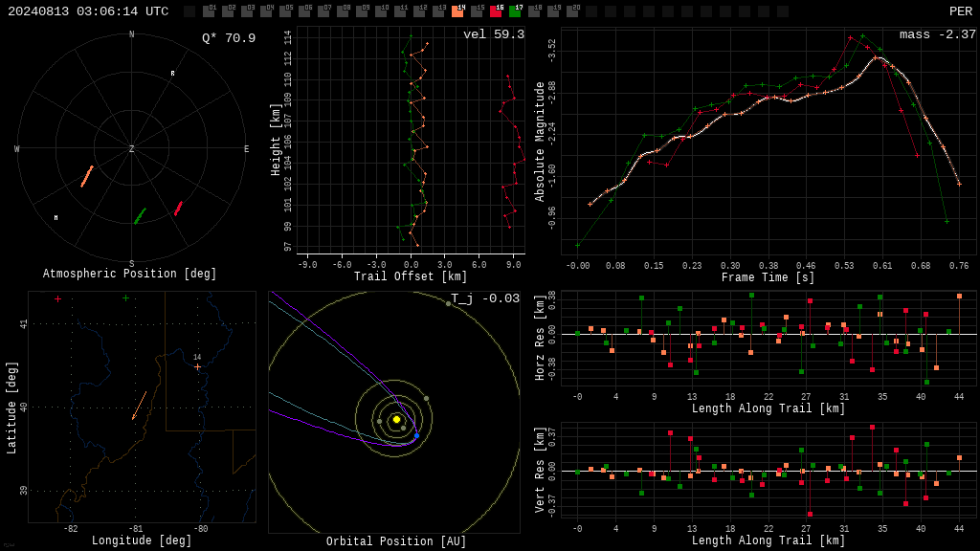Screen dimensions: 980x551
Task: Select the orange station 14 box
Action: click(x=457, y=11)
